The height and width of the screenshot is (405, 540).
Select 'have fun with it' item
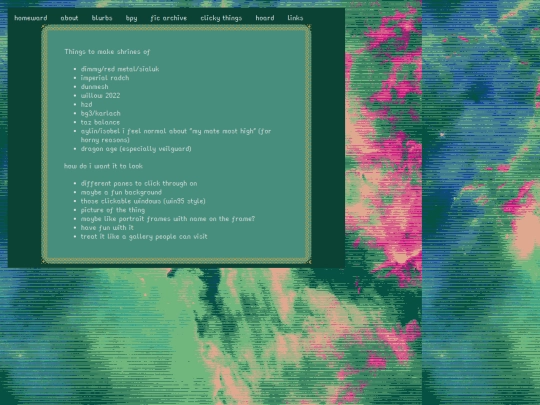(x=107, y=228)
